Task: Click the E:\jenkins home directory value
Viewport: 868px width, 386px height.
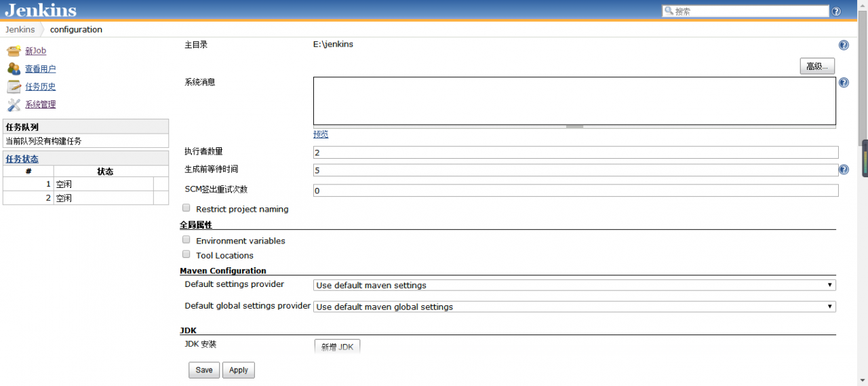Action: click(333, 44)
